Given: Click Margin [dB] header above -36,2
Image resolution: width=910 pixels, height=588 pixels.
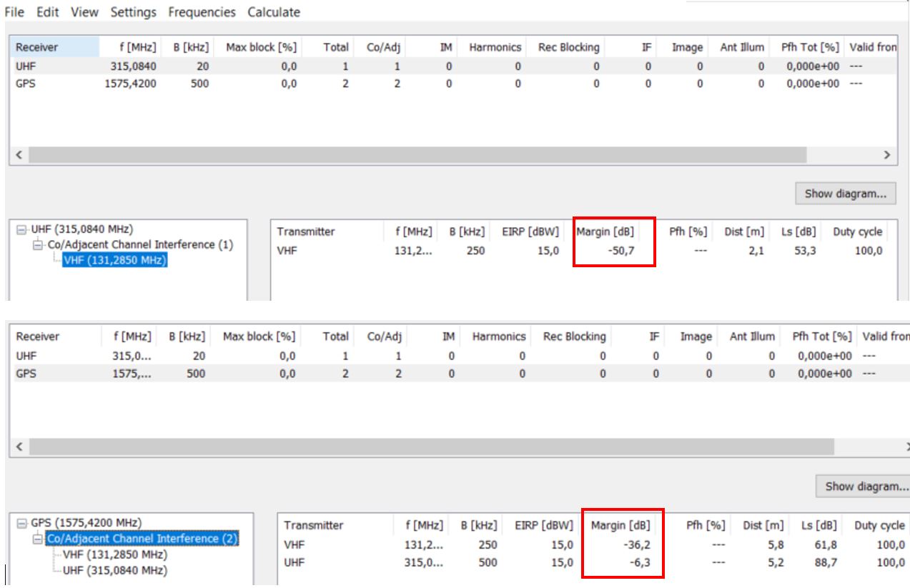Looking at the screenshot, I should 620,525.
